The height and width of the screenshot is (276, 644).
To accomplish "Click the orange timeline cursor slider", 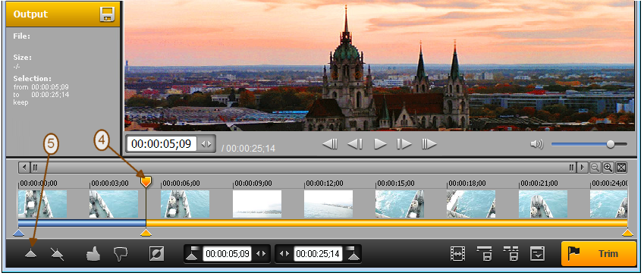I will tap(146, 181).
